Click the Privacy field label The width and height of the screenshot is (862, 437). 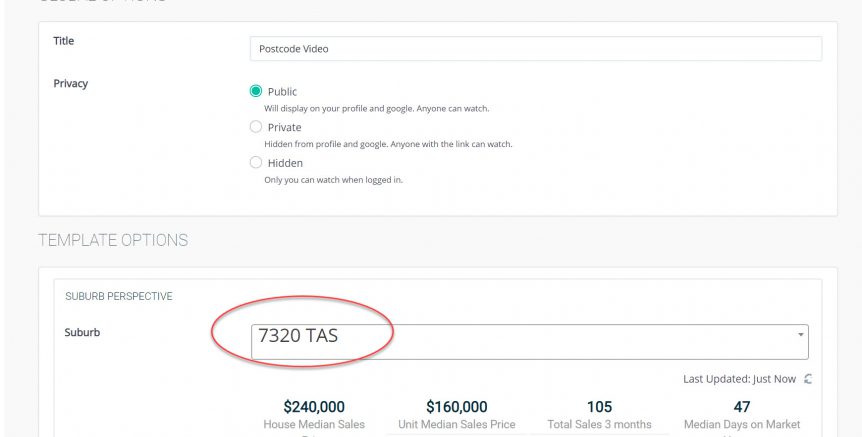pos(70,84)
